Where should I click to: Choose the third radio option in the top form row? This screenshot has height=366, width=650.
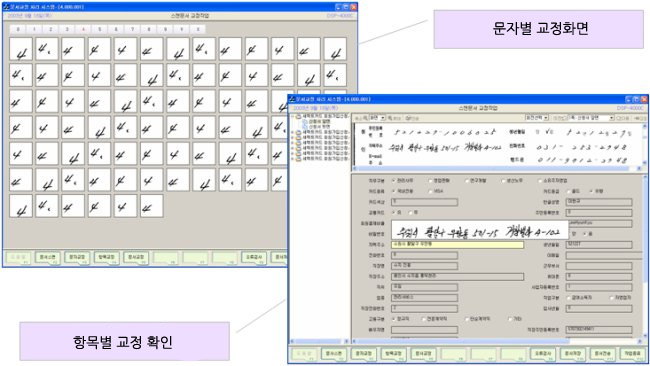(467, 181)
